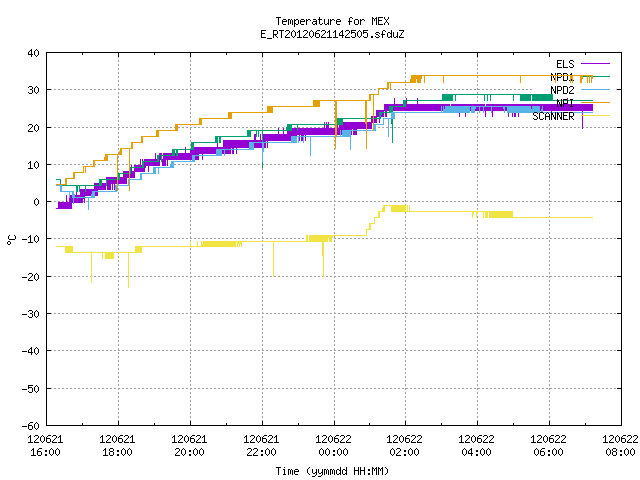The width and height of the screenshot is (640, 480).
Task: Click the 40 y-axis tick label
Action: 33,53
